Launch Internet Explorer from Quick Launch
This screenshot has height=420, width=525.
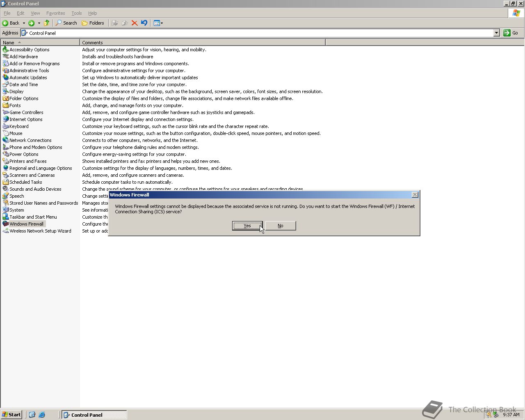coord(42,415)
